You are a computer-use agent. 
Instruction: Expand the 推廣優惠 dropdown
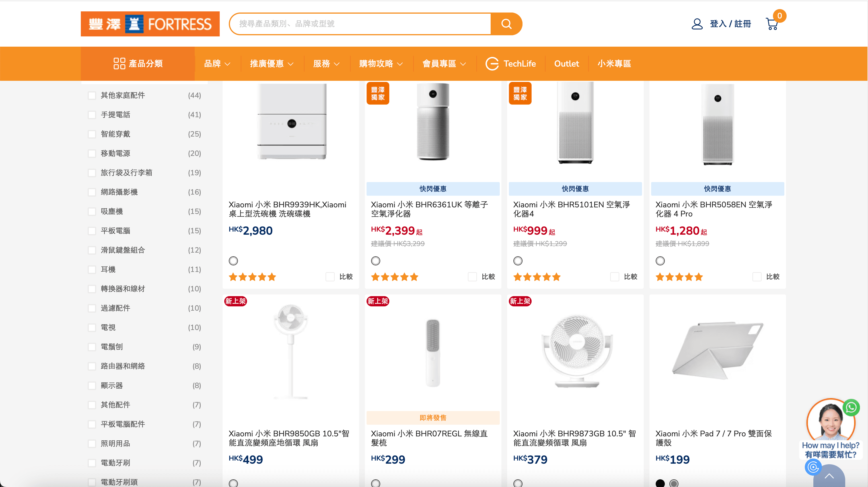pos(271,64)
